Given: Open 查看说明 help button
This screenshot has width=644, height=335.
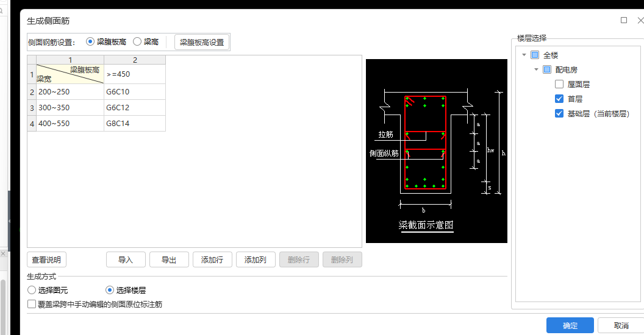Looking at the screenshot, I should point(46,259).
